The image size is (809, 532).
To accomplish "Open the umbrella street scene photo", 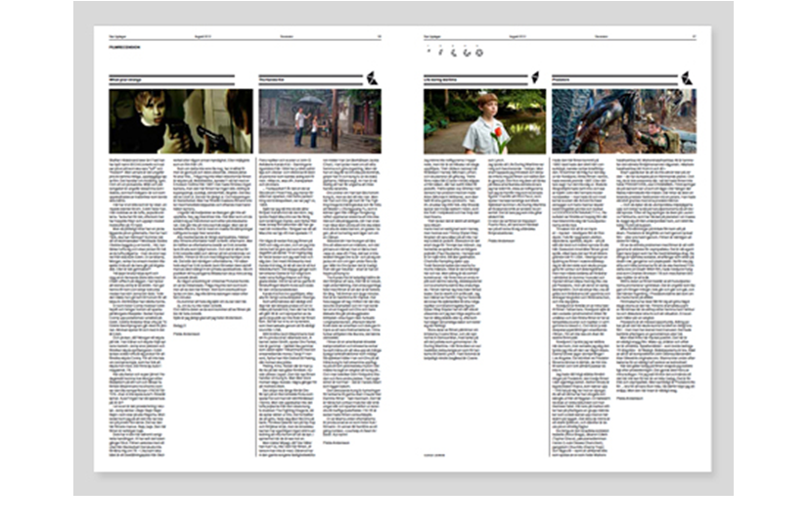I will (319, 121).
